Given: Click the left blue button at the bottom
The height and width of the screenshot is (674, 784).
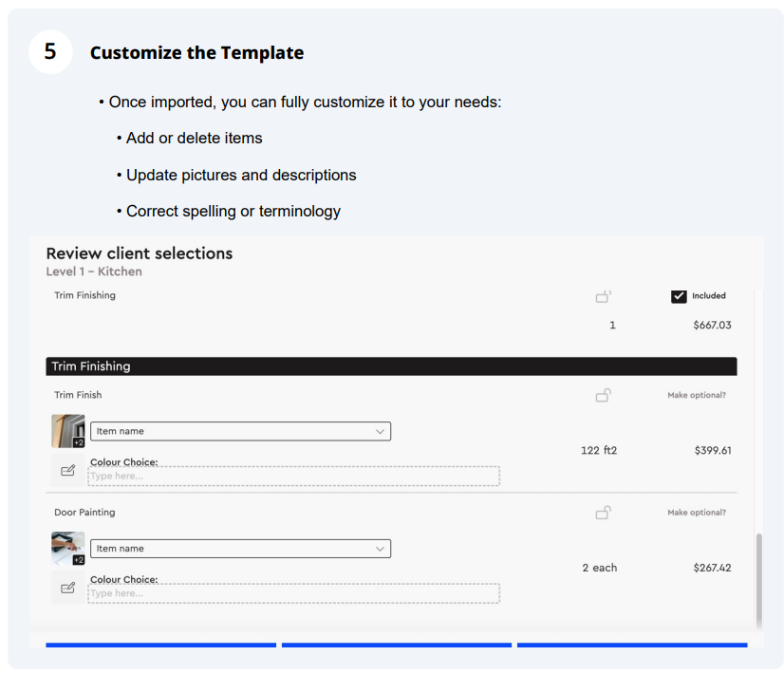Looking at the screenshot, I should (161, 645).
